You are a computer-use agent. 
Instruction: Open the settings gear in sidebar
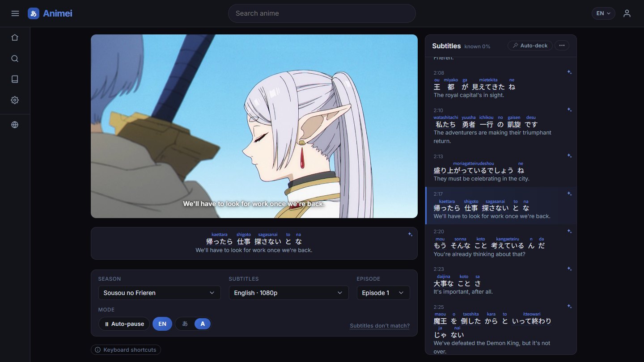[15, 100]
